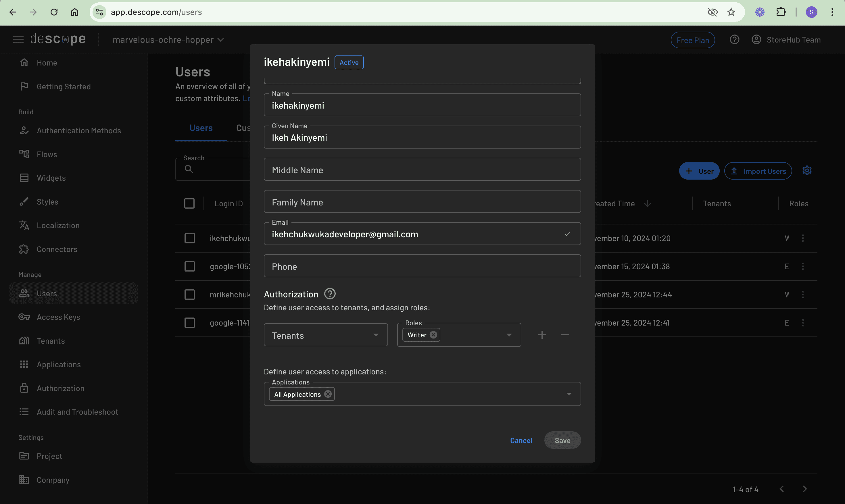Open the marvelous-ochre-hopper project selector
Viewport: 845px width, 504px height.
click(x=168, y=40)
